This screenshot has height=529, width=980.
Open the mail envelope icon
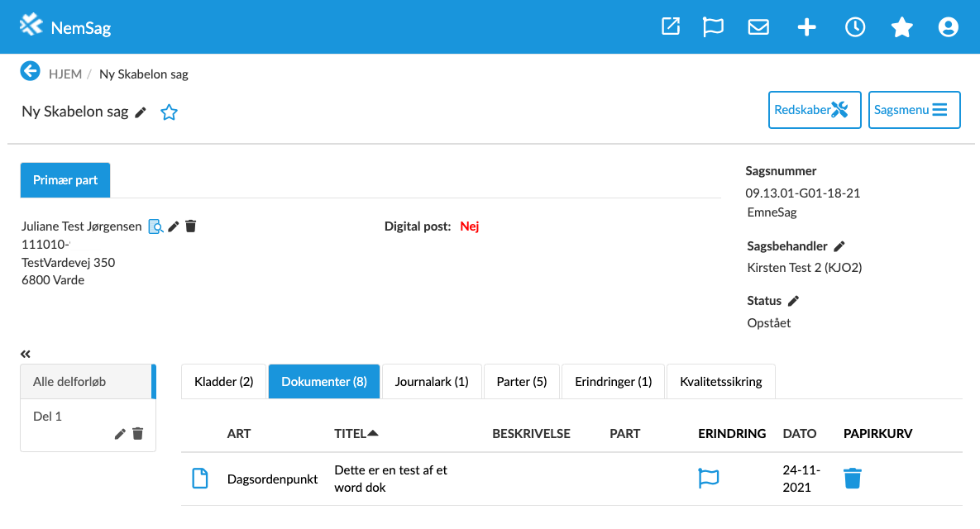(x=758, y=27)
